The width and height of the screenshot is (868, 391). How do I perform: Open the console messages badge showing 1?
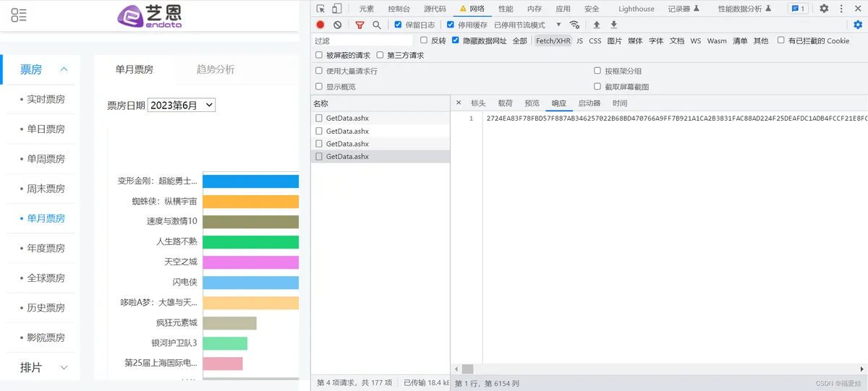coord(799,9)
